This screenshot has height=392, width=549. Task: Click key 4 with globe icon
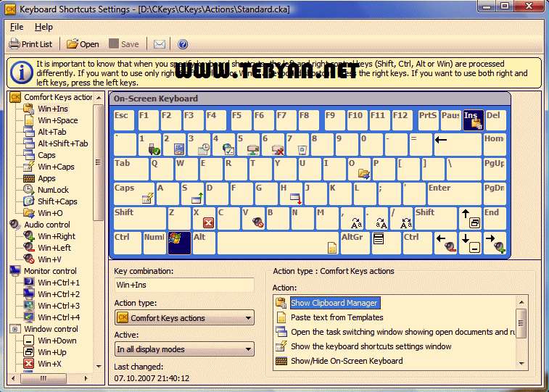223,144
